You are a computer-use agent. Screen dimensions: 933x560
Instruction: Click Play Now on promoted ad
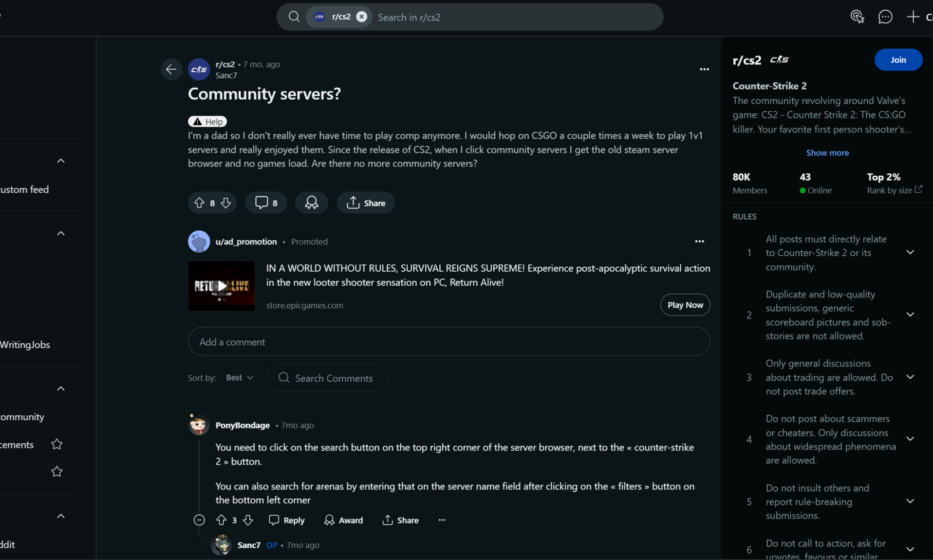685,305
